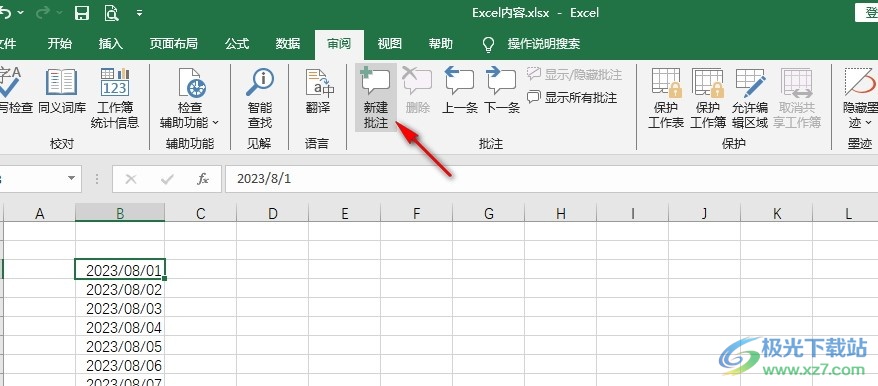Image resolution: width=878 pixels, height=386 pixels.
Task: Select cell containing 2023/08/02
Action: point(120,289)
